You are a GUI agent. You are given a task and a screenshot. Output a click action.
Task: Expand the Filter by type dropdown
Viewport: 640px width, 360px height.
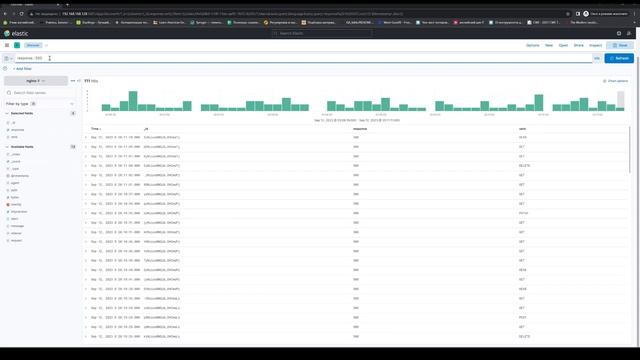(x=40, y=104)
